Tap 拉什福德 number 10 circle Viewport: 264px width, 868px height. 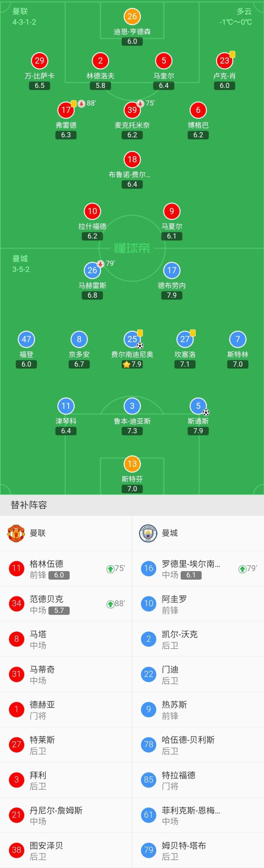pos(92,211)
